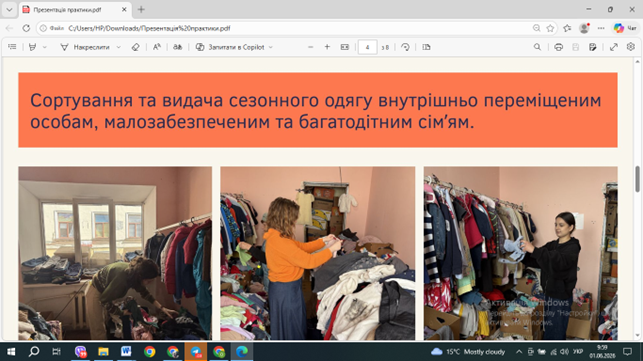The height and width of the screenshot is (361, 643).
Task: Click the vertical scrollbar thumb
Action: [637, 179]
